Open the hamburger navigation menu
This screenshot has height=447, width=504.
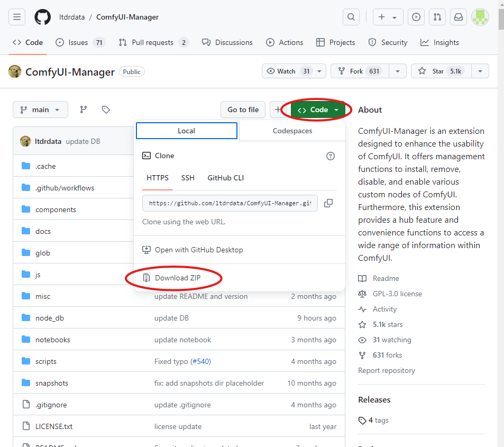pyautogui.click(x=17, y=17)
